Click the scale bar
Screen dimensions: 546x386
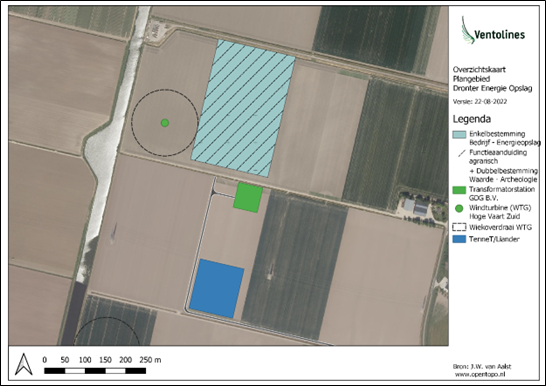click(x=95, y=371)
